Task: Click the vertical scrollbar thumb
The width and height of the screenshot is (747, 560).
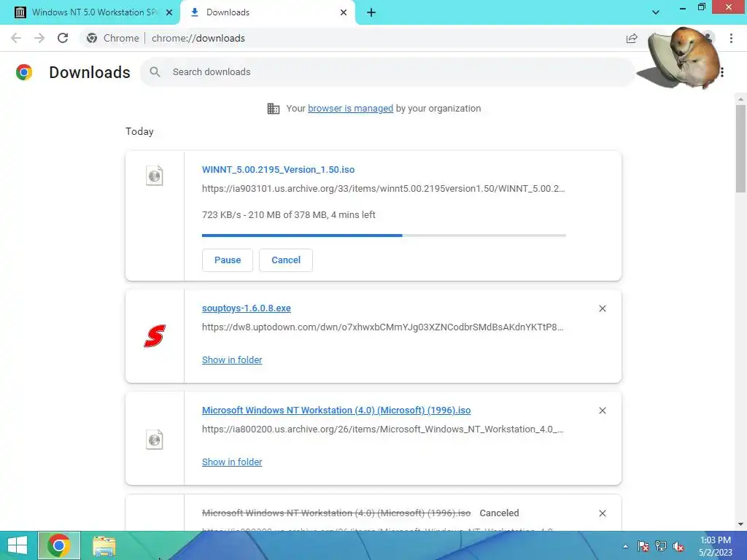Action: 740,149
